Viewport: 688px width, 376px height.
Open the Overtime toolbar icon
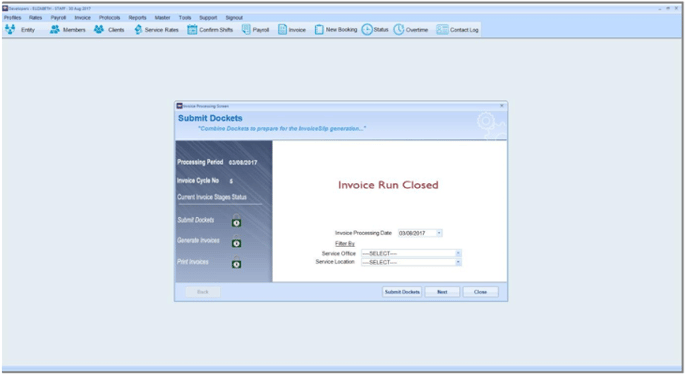[x=398, y=29]
